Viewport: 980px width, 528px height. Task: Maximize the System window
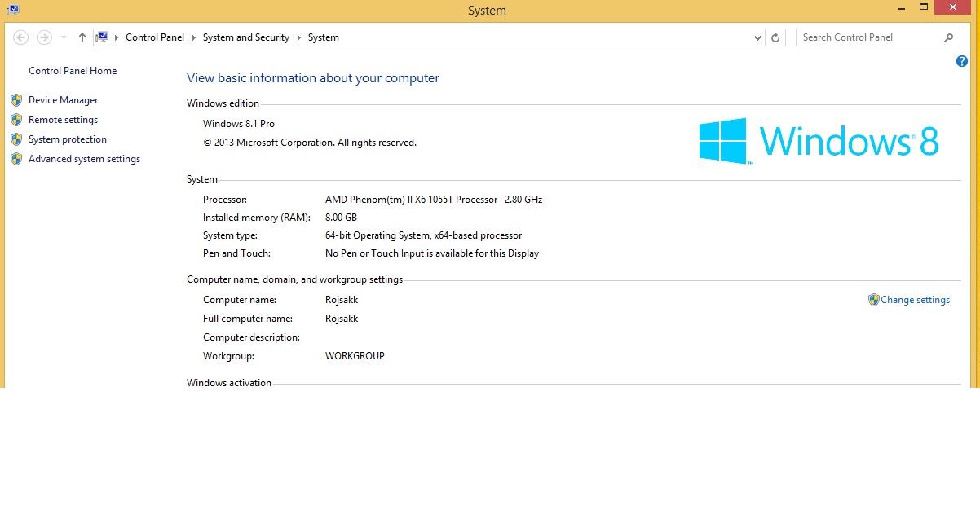point(923,7)
